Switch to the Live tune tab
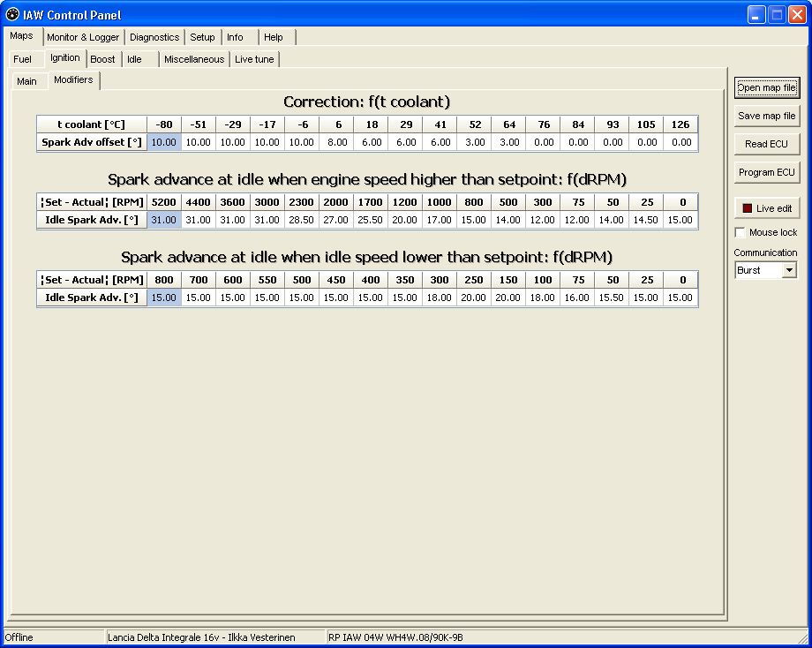812x648 pixels. point(254,59)
